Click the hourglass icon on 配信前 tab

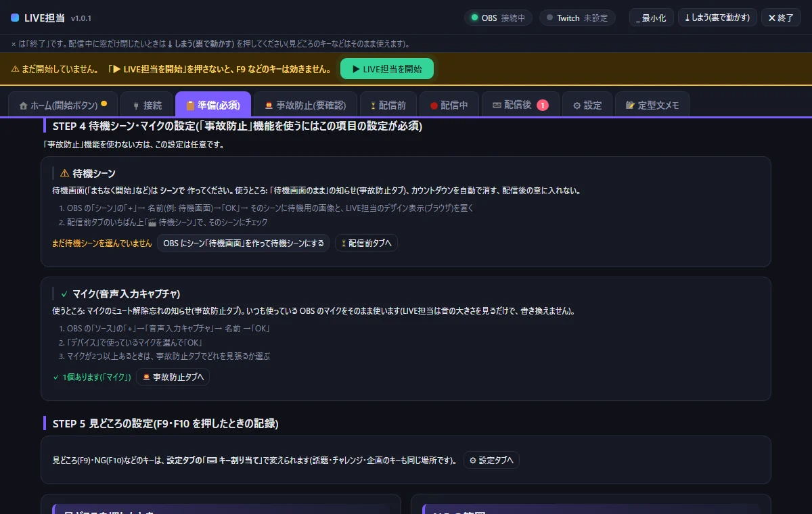(x=373, y=106)
